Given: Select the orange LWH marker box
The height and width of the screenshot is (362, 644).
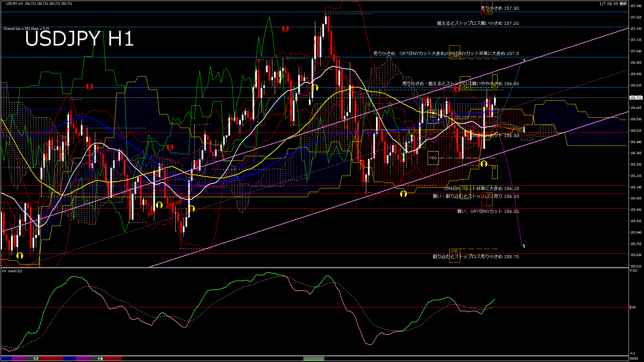Looking at the screenshot, I should tap(454, 56).
